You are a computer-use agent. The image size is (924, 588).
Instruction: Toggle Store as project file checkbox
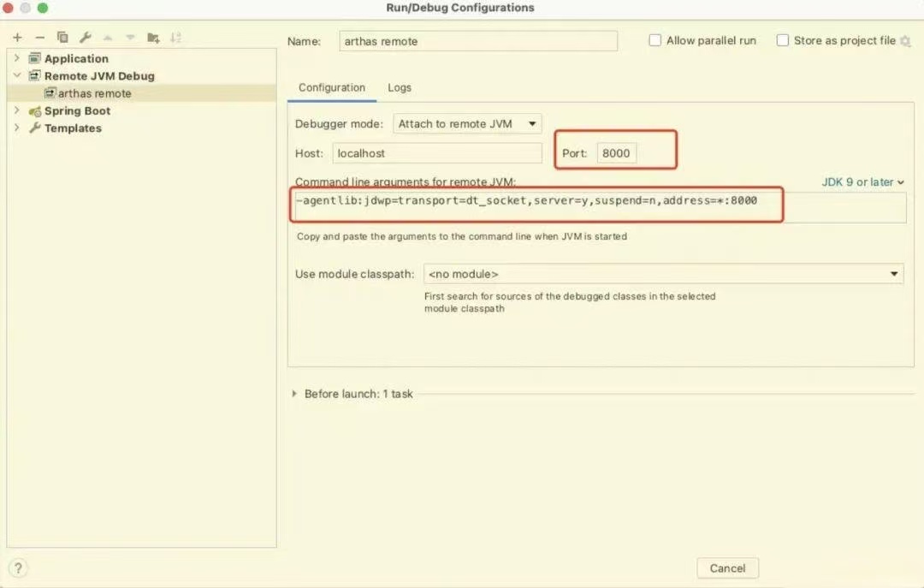(783, 40)
